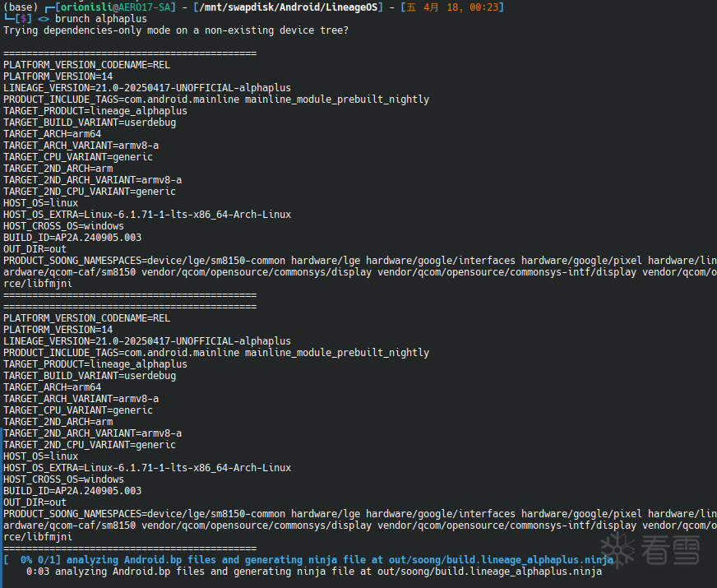Click the line Trying dependencies-only mode warning
This screenshot has width=717, height=588.
(x=176, y=30)
